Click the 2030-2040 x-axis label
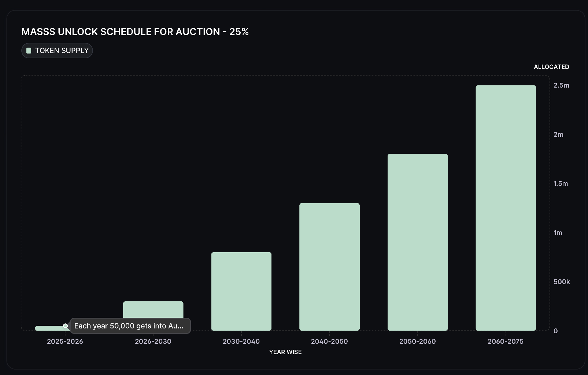 click(241, 341)
